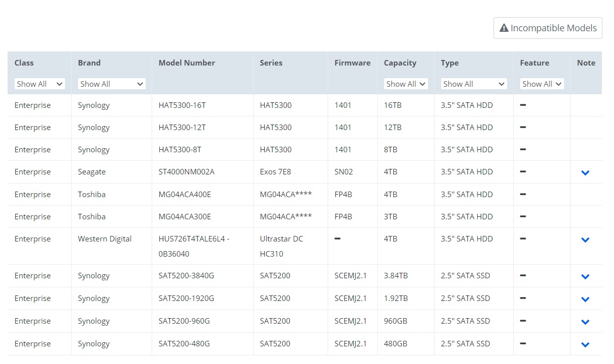Select model HUS726T4TALE6L4 - 0B36040

pos(194,247)
